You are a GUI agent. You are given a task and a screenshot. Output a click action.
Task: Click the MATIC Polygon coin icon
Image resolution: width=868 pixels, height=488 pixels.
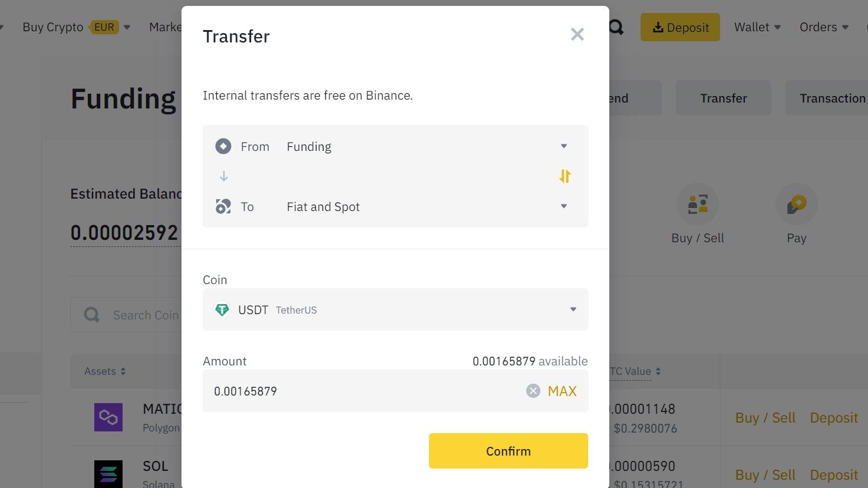(x=108, y=417)
